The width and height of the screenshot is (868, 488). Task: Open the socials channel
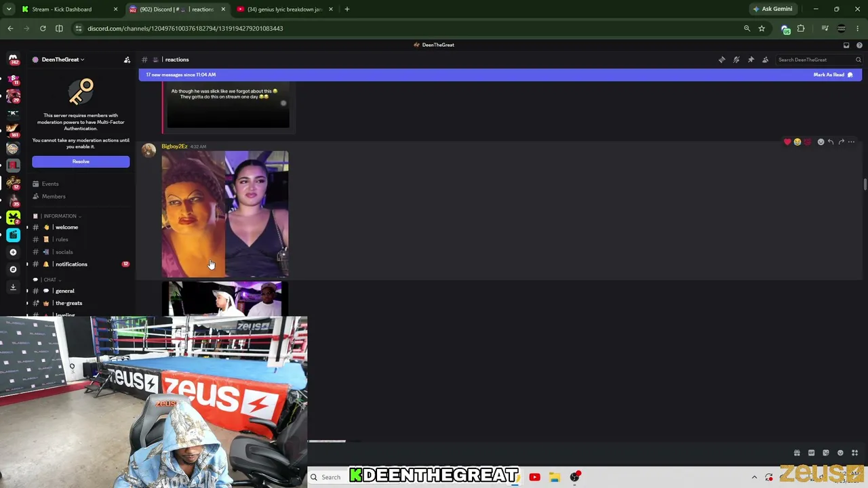click(x=80, y=252)
